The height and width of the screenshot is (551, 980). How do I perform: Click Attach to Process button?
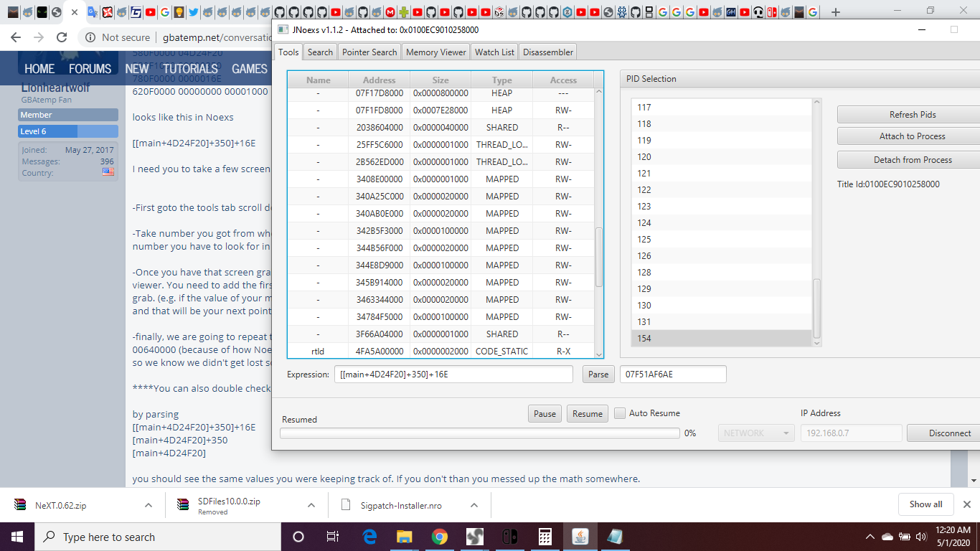pos(913,136)
